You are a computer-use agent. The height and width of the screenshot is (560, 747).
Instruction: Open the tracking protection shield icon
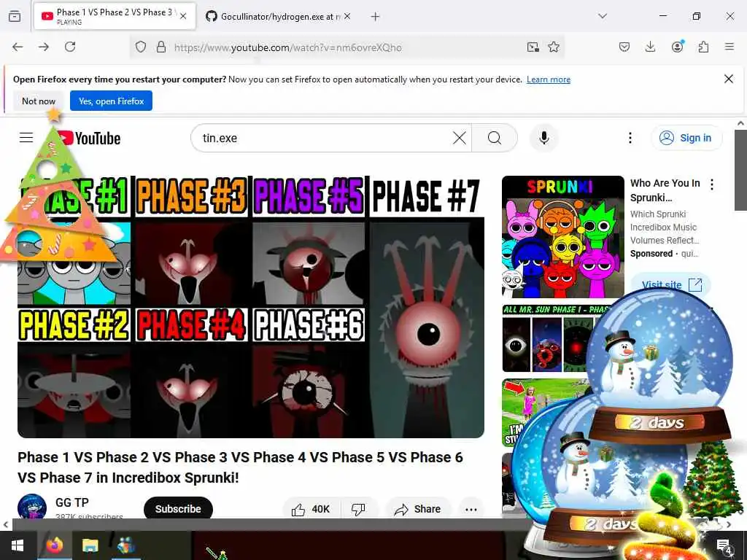tap(141, 47)
